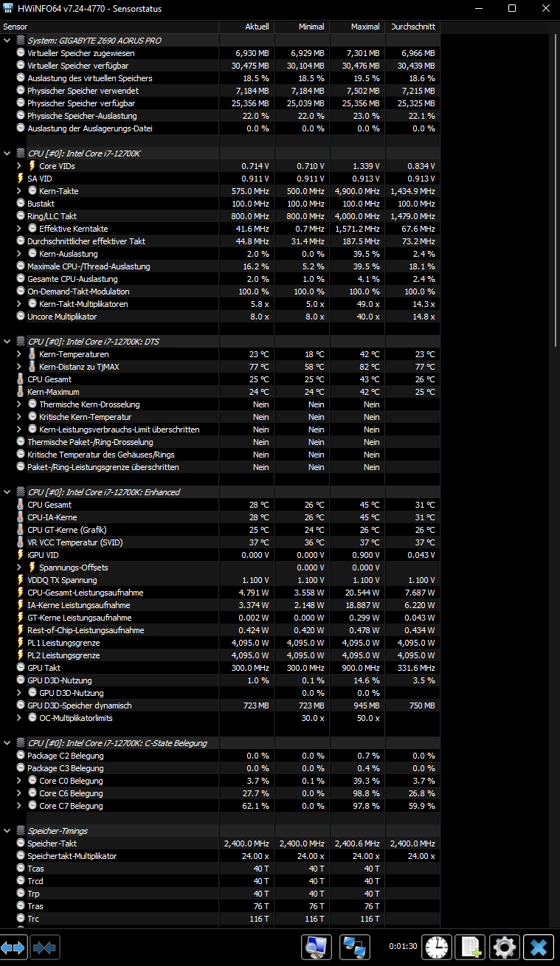Viewport: 560px width, 966px height.
Task: Select the Tcas timing row
Action: click(220, 869)
